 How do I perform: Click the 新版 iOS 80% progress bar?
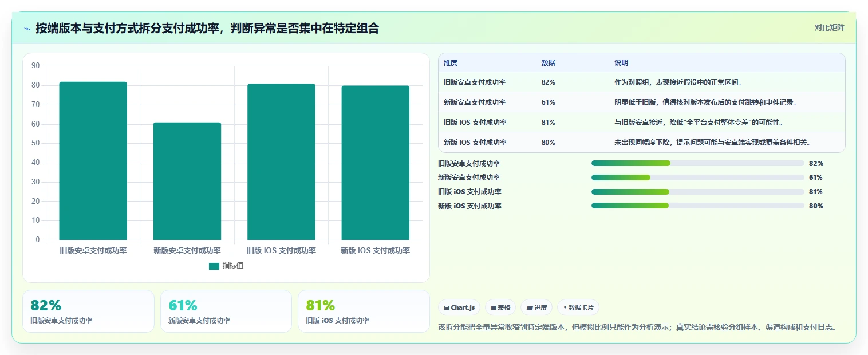tap(698, 206)
